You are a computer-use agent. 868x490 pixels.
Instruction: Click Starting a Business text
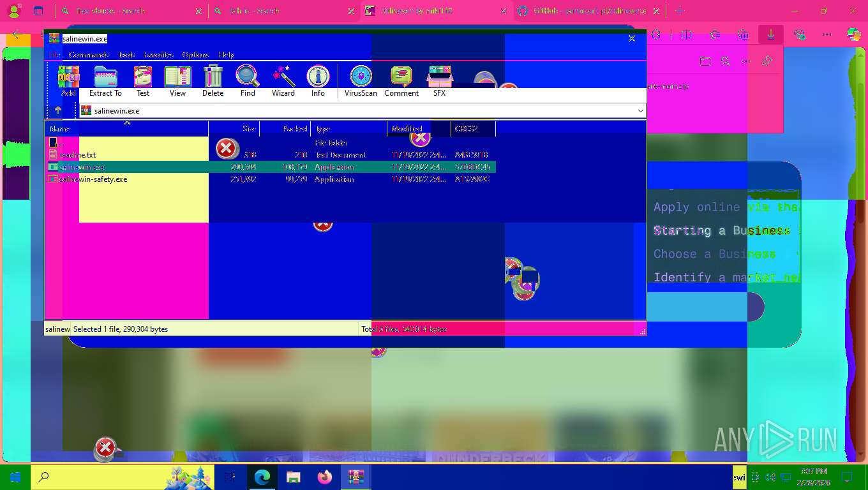pyautogui.click(x=722, y=230)
